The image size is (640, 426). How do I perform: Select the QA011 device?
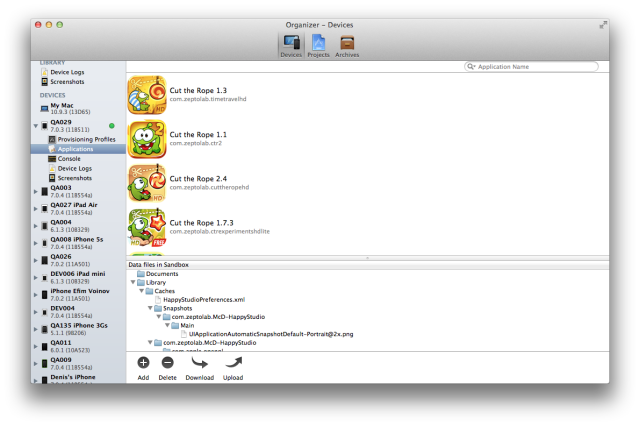click(x=78, y=346)
